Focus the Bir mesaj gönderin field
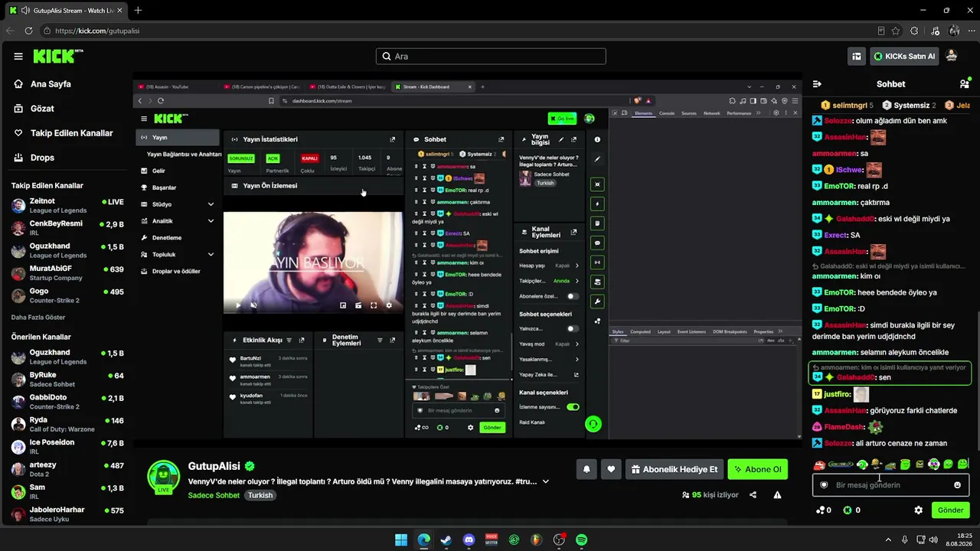 890,485
